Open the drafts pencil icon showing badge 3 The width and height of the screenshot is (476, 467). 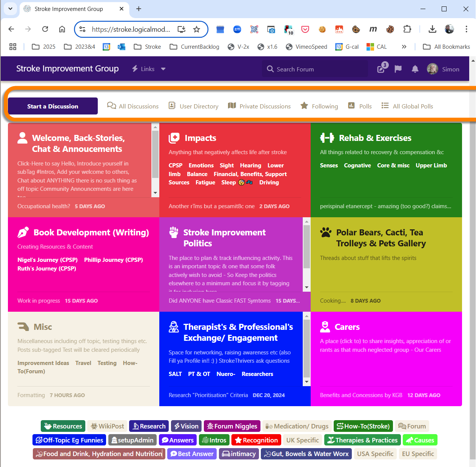(381, 69)
